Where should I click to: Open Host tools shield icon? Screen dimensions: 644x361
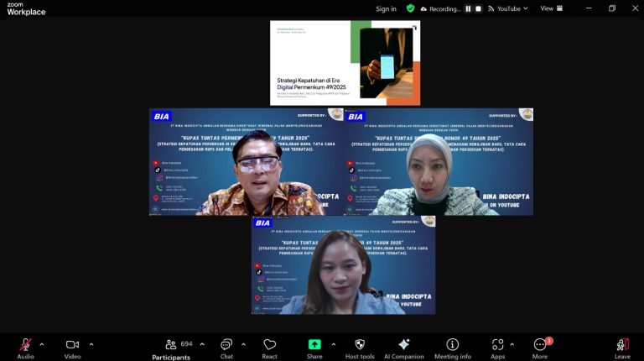pos(360,344)
